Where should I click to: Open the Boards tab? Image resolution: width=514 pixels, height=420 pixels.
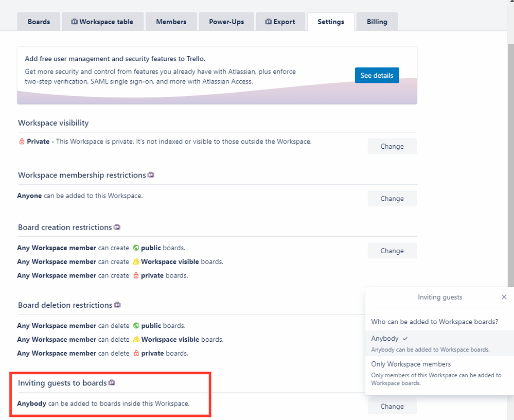click(x=39, y=22)
